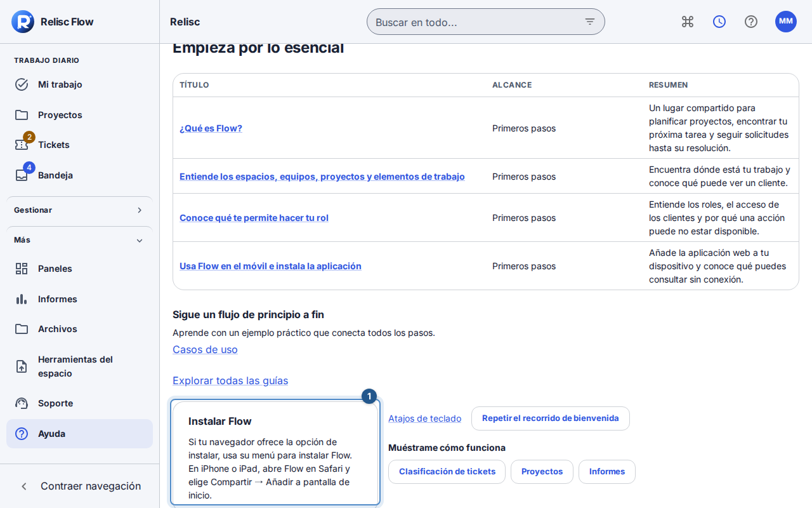Image resolution: width=812 pixels, height=508 pixels.
Task: Open search filter options icon
Action: point(590,22)
